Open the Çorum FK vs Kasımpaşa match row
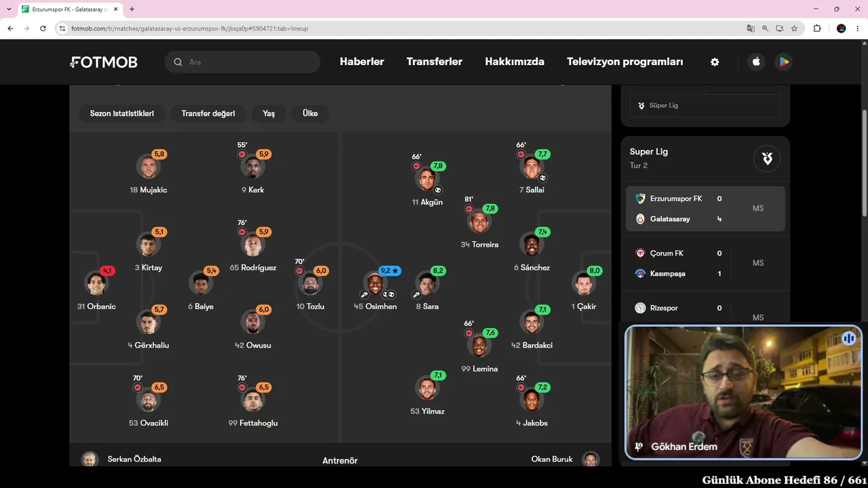This screenshot has width=868, height=488. [705, 264]
